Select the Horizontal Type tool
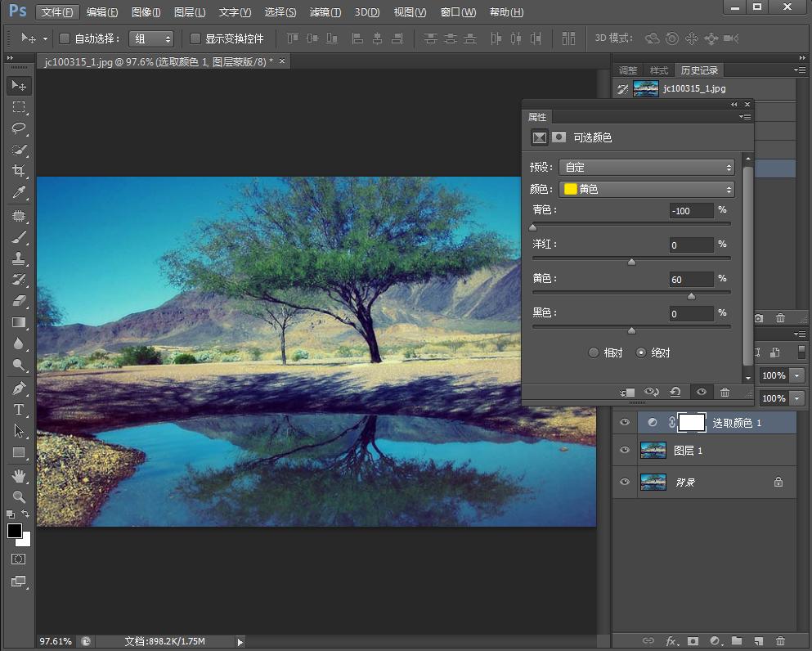812x651 pixels. [19, 409]
